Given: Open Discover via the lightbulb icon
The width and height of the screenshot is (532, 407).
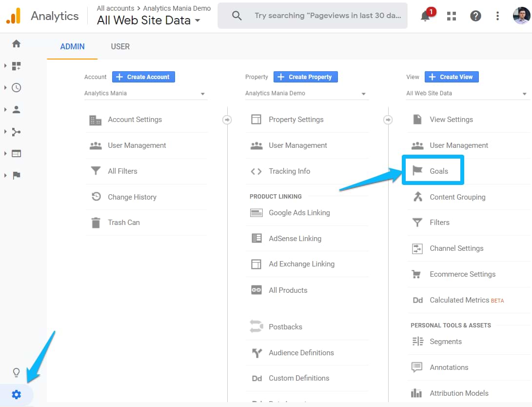Looking at the screenshot, I should tap(16, 372).
